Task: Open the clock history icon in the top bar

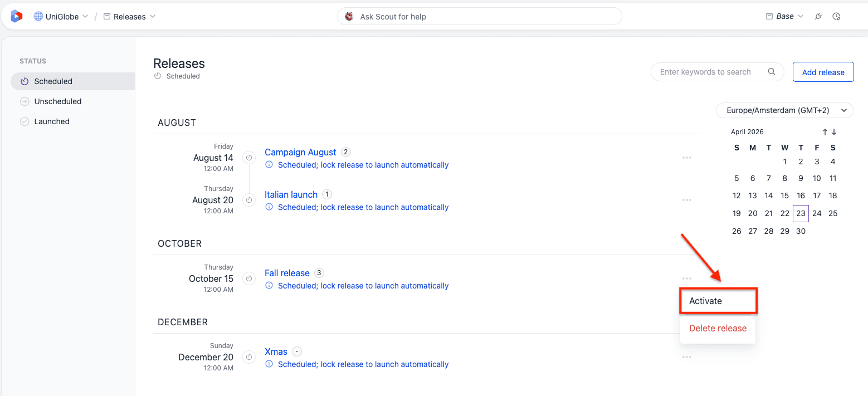Action: pyautogui.click(x=836, y=16)
